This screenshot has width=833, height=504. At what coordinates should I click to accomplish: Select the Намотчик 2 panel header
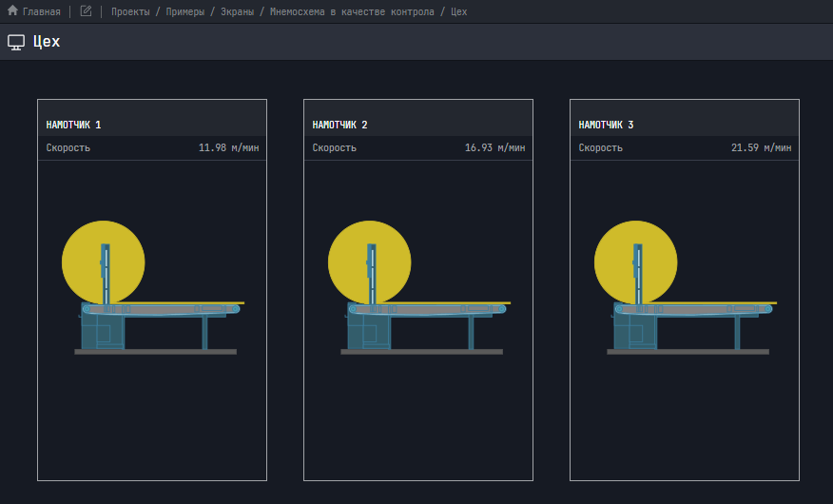(340, 125)
